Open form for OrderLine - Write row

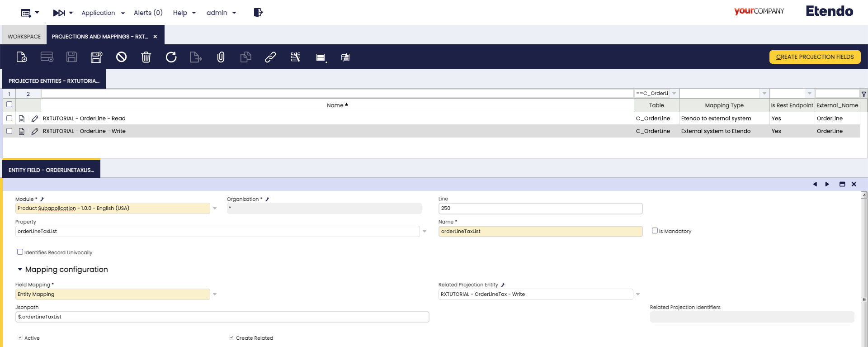21,131
